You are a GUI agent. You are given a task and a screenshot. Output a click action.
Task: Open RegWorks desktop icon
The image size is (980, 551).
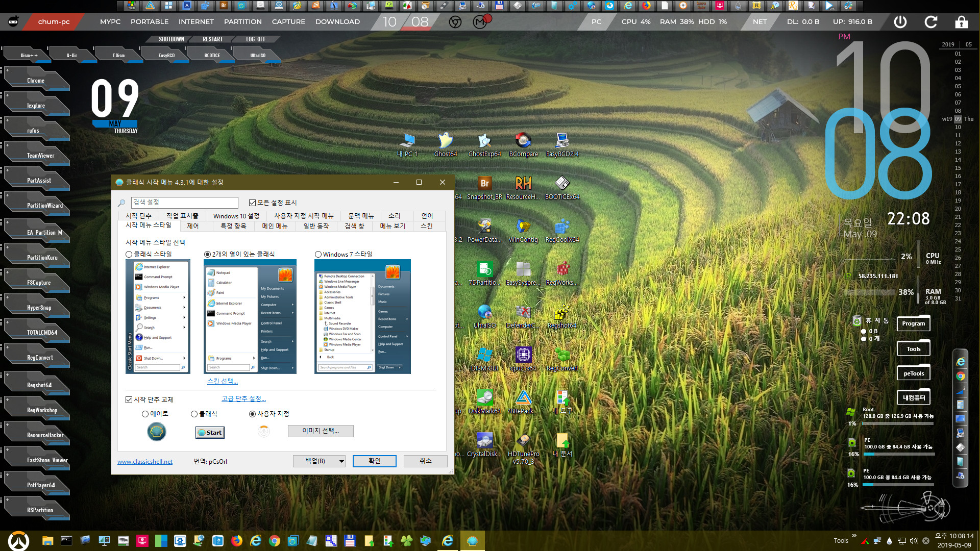562,273
